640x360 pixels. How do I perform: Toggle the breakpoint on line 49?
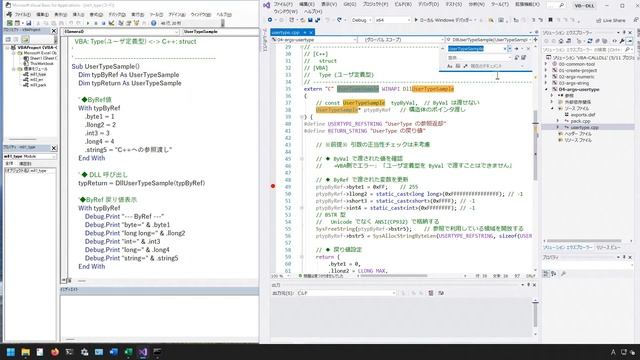(x=273, y=186)
